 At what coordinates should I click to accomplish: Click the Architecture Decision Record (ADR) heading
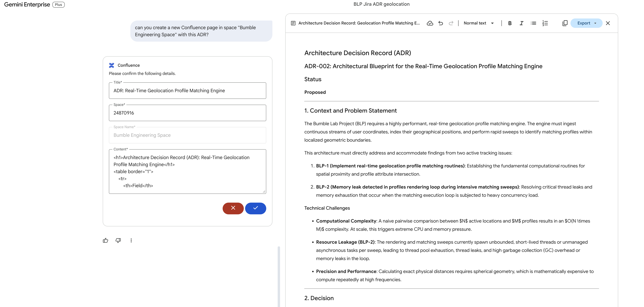[x=358, y=53]
